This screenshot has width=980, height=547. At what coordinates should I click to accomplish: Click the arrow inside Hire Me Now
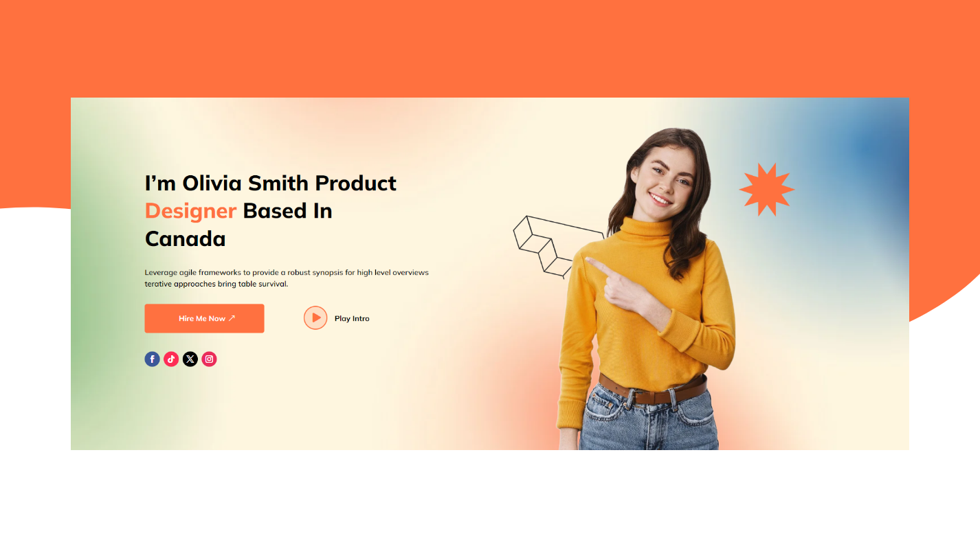(232, 318)
